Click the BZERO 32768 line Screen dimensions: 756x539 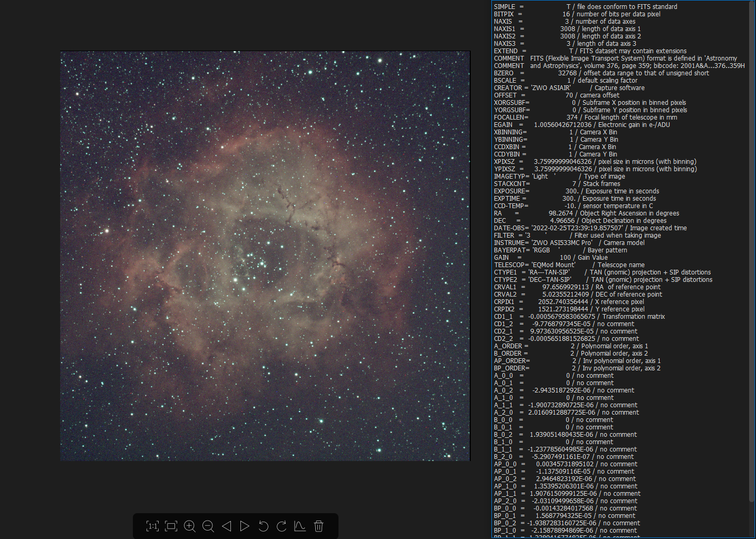(602, 73)
